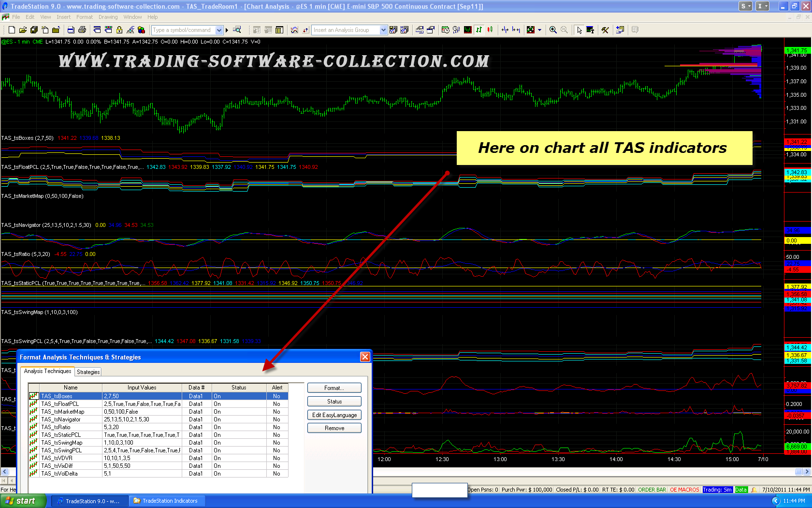Click the hammer tools icon
Viewport: 812px width, 508px height.
tap(605, 30)
